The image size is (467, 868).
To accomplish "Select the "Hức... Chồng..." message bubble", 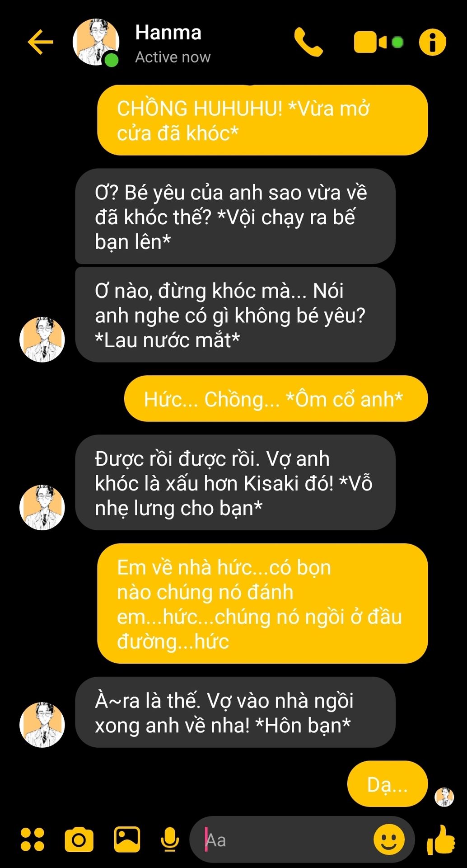I will (276, 399).
